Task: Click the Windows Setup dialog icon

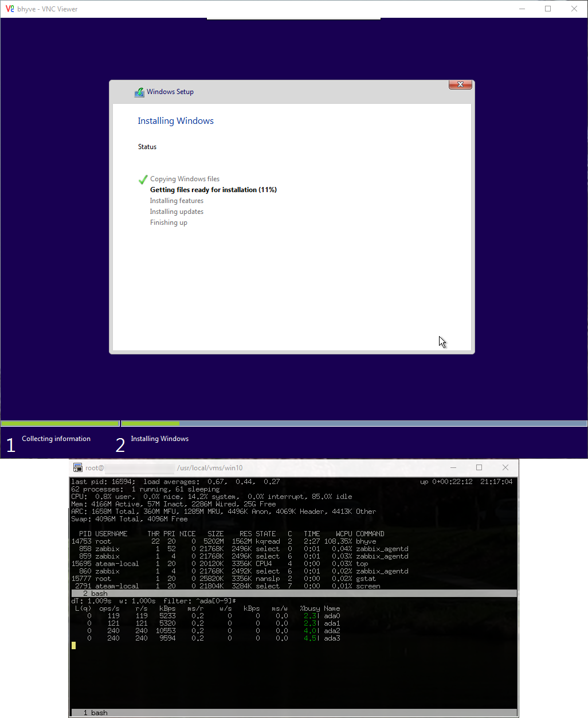Action: coord(139,92)
